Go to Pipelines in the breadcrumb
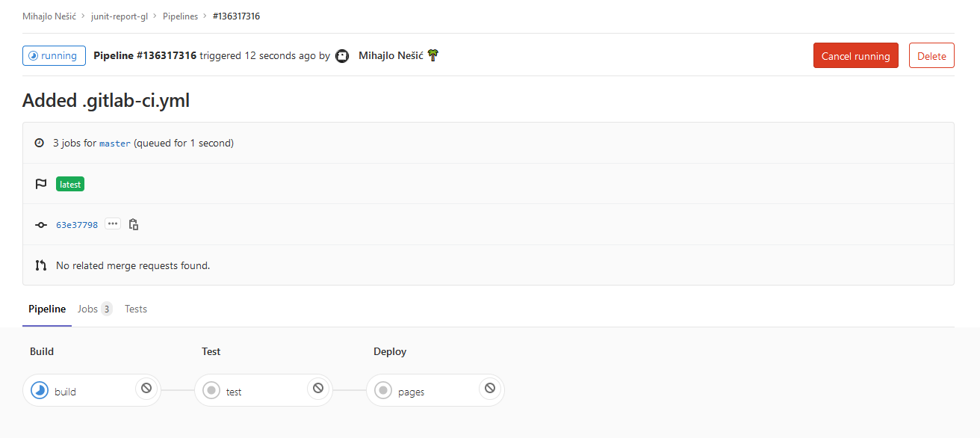This screenshot has height=441, width=980. tap(181, 16)
